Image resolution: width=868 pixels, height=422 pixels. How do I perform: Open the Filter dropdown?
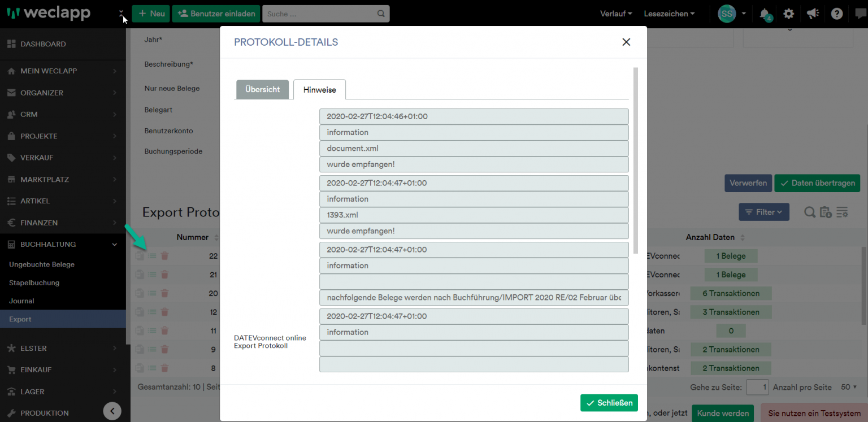764,212
